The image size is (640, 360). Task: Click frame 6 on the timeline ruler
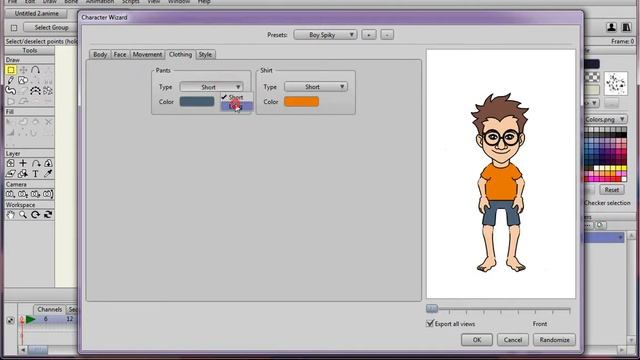click(x=46, y=319)
